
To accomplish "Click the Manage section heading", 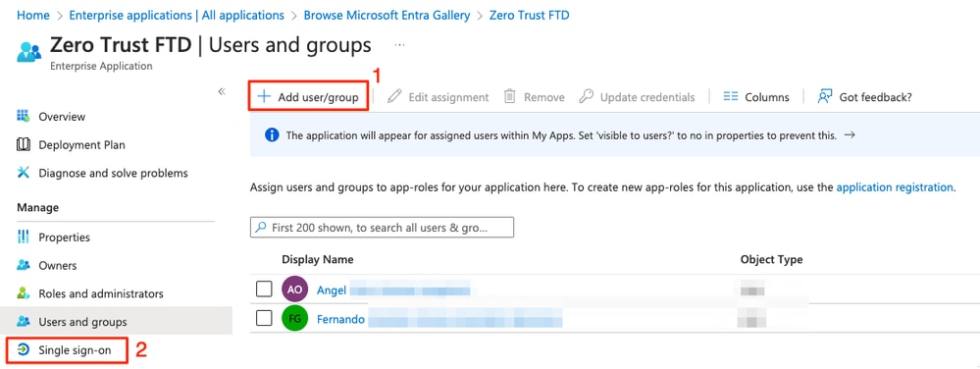I will (37, 208).
